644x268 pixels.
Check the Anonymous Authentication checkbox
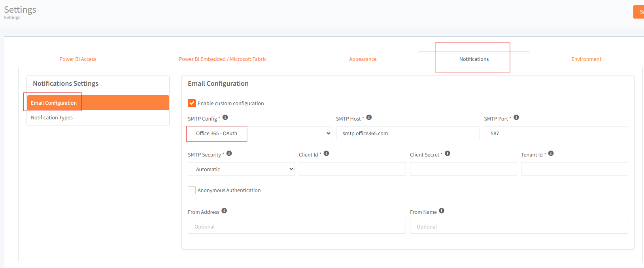(x=192, y=190)
